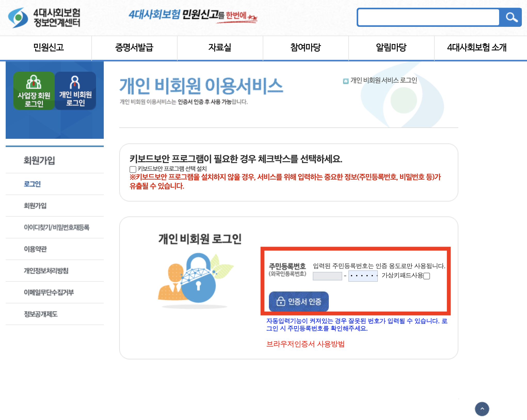Open 개인 비회원 로그인 icon

point(75,91)
